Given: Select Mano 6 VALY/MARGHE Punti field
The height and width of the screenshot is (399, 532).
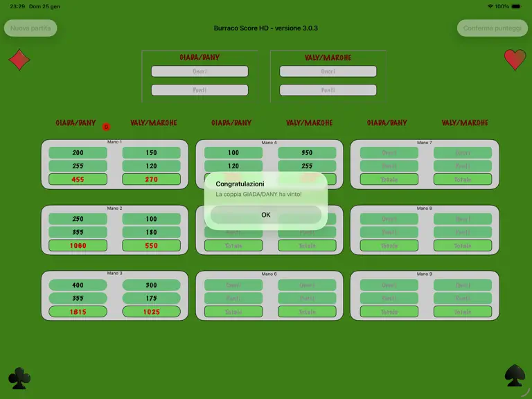Looking at the screenshot, I should click(x=307, y=299).
